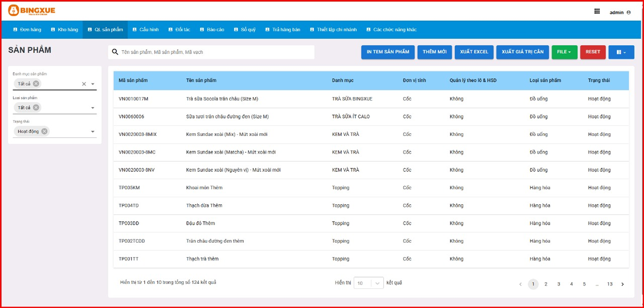Click XUẤT EXCEL button
The height and width of the screenshot is (308, 644).
pos(474,52)
